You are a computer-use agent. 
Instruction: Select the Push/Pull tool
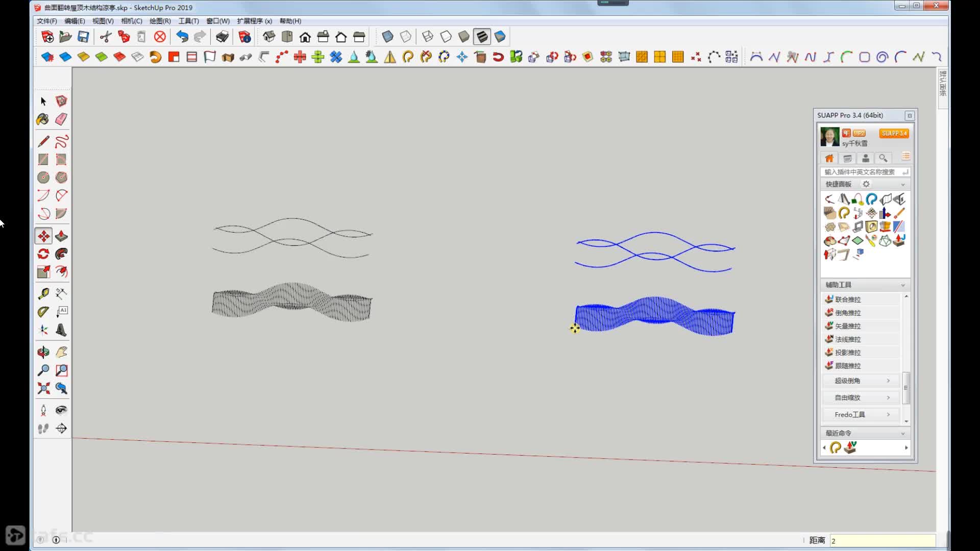(61, 236)
